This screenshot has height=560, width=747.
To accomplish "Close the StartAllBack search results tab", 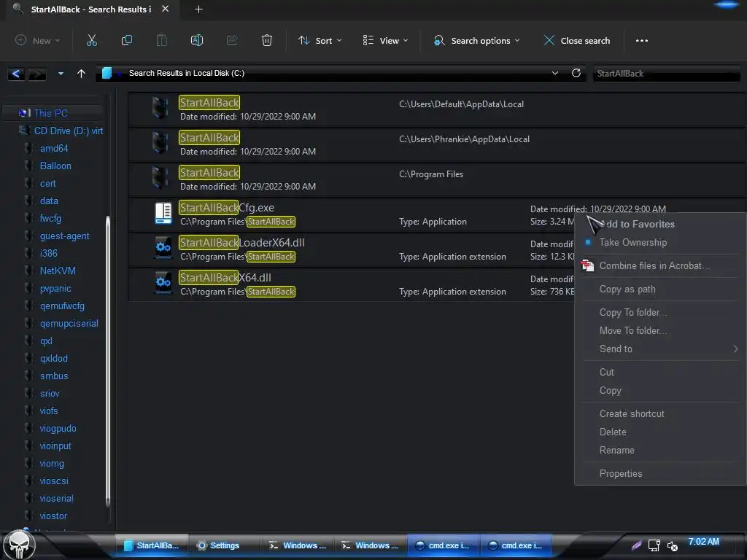I will (x=165, y=9).
